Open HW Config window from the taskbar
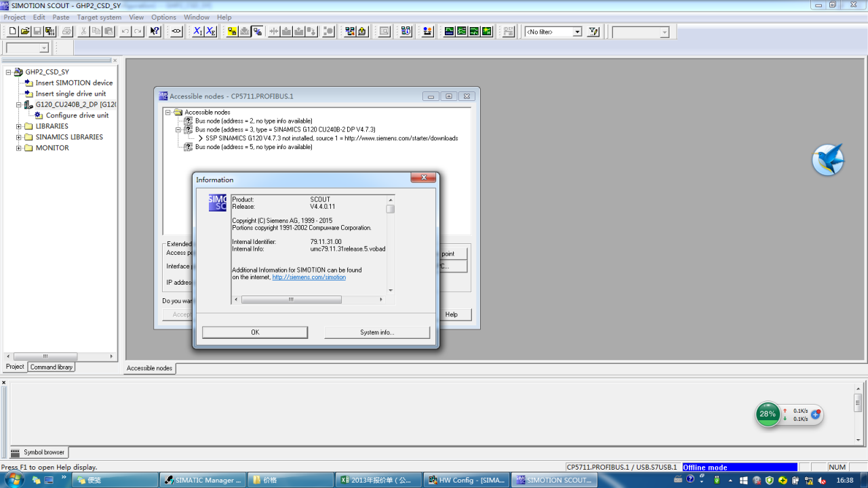This screenshot has width=868, height=488. click(x=466, y=480)
